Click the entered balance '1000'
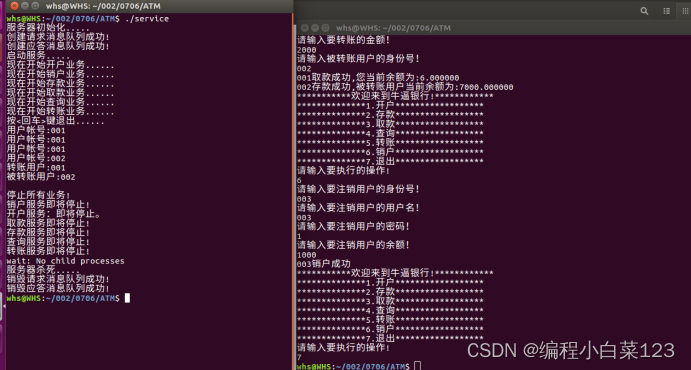691x370 pixels. (x=307, y=255)
